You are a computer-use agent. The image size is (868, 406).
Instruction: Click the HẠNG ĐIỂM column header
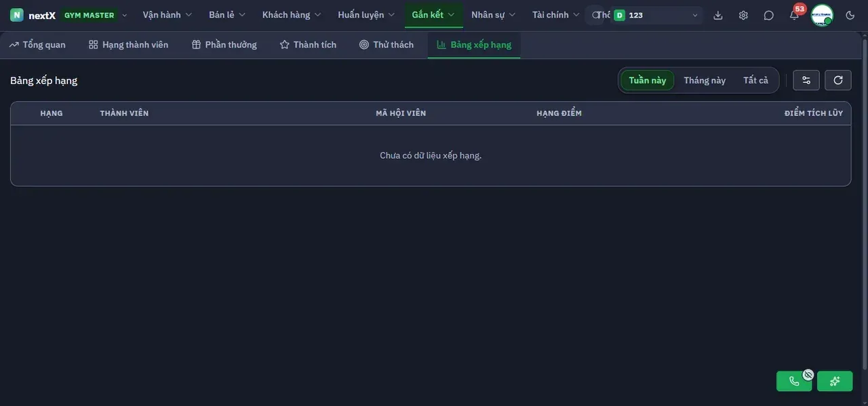[x=559, y=113]
